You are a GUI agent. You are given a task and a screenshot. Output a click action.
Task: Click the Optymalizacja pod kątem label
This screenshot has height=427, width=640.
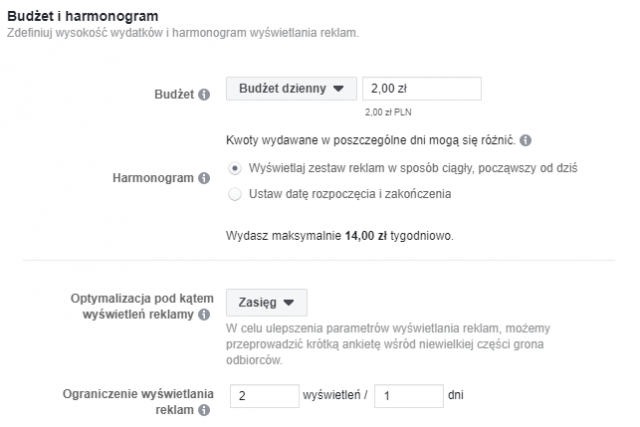coord(138,299)
